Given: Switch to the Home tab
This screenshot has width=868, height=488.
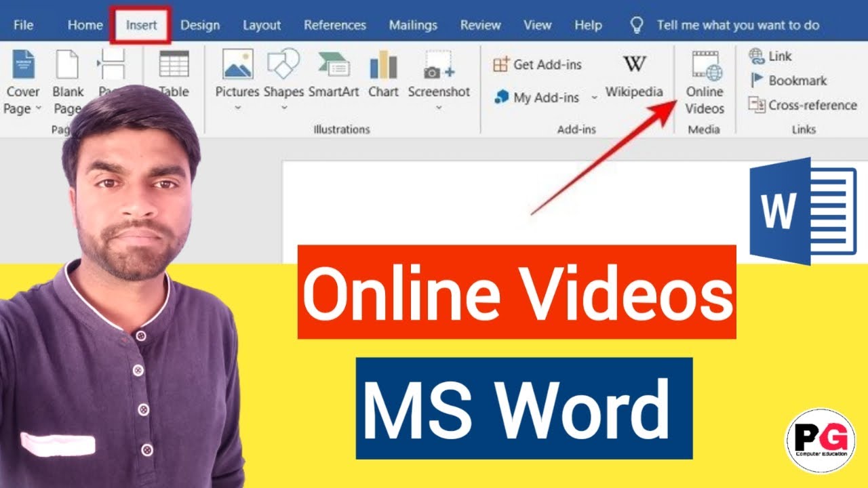Looking at the screenshot, I should tap(85, 25).
